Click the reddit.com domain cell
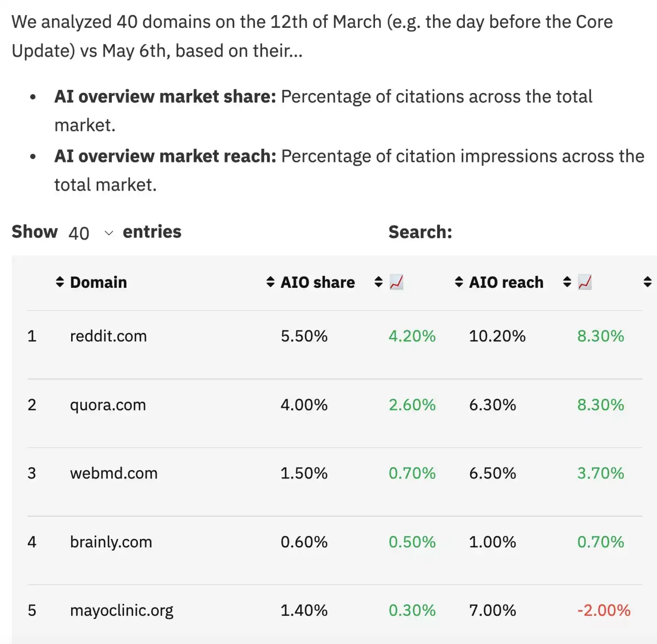657x644 pixels. [x=108, y=336]
